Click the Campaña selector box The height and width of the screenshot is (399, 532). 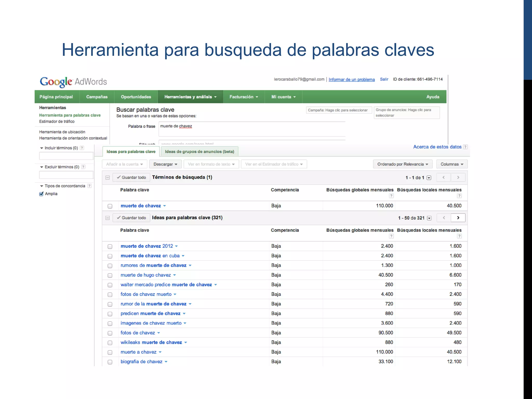point(339,110)
